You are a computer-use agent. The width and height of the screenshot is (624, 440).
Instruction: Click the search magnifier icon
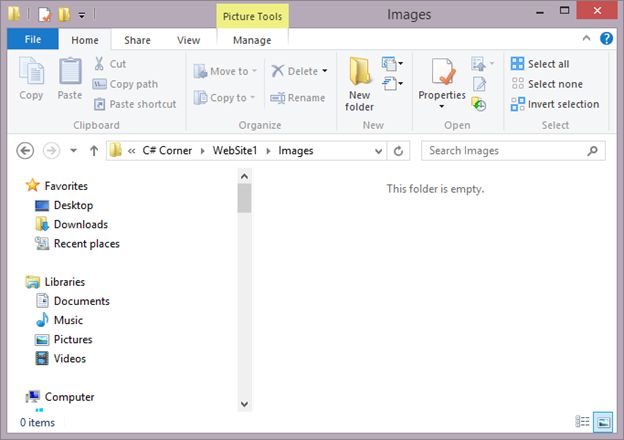pyautogui.click(x=593, y=151)
